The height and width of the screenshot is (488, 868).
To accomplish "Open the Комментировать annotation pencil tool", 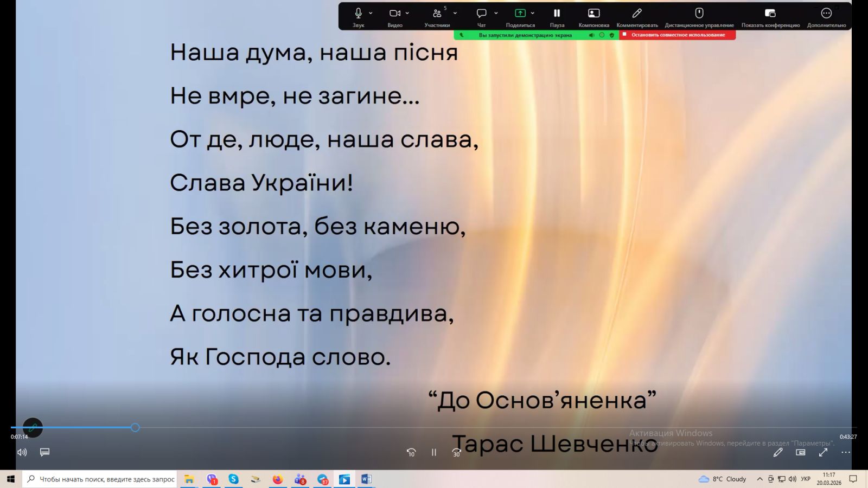I will pos(637,14).
